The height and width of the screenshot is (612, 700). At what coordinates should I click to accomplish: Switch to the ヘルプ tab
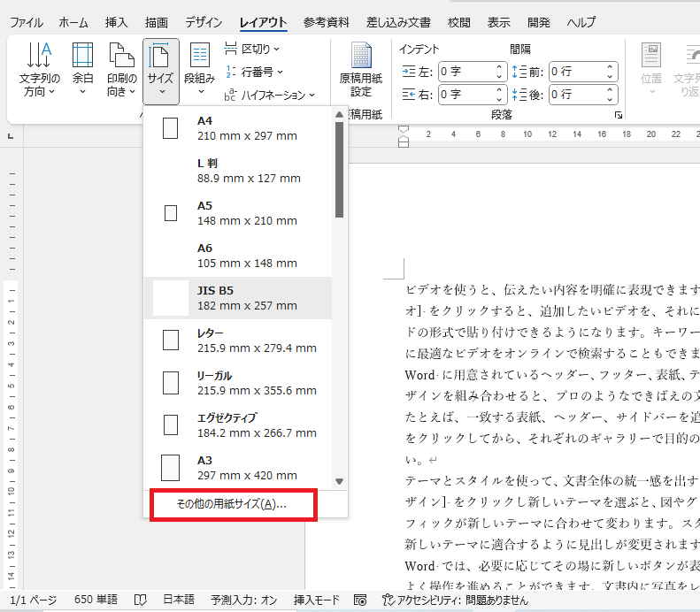(581, 22)
